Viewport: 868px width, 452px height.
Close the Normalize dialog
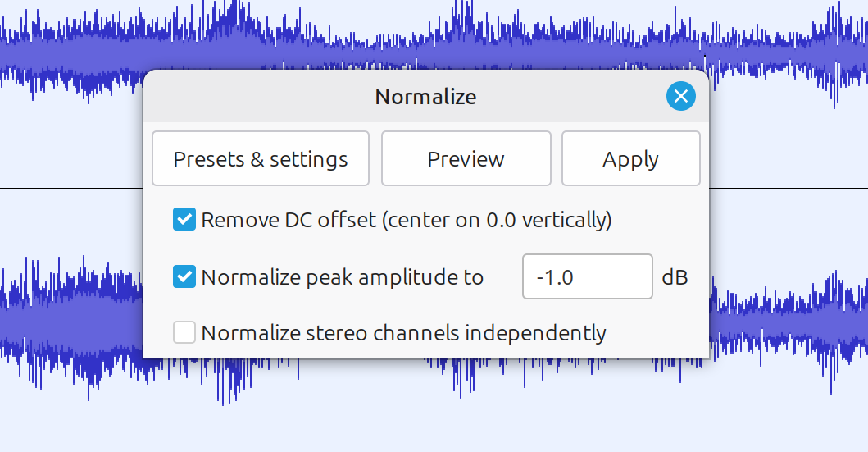click(680, 97)
